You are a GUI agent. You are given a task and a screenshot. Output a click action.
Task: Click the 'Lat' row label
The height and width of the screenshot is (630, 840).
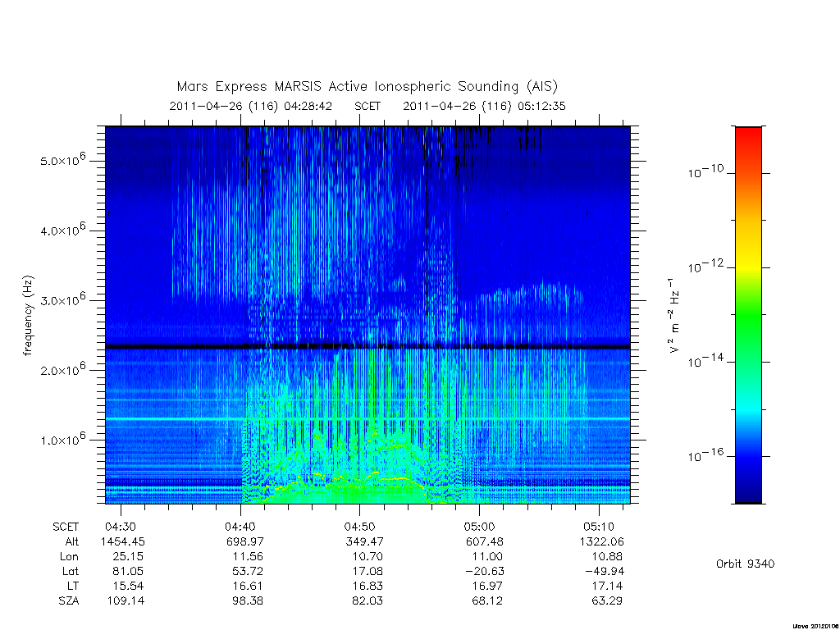[x=71, y=572]
